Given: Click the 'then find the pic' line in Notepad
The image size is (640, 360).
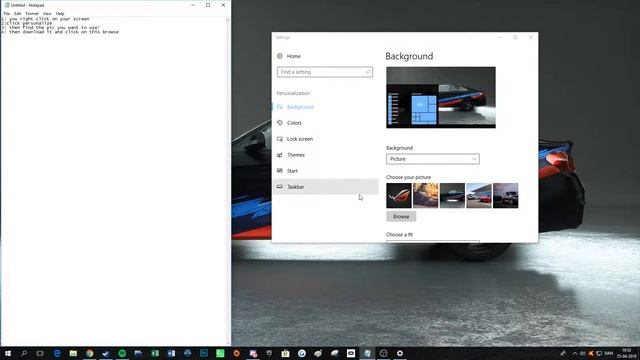Looking at the screenshot, I should click(x=51, y=27).
